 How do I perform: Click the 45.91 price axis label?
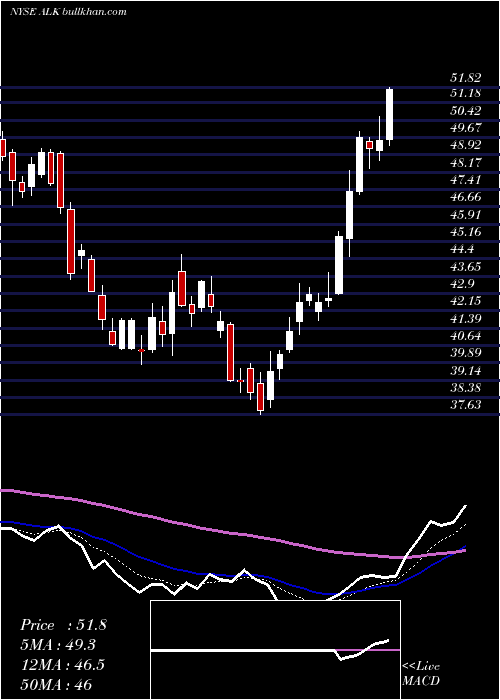tap(466, 215)
